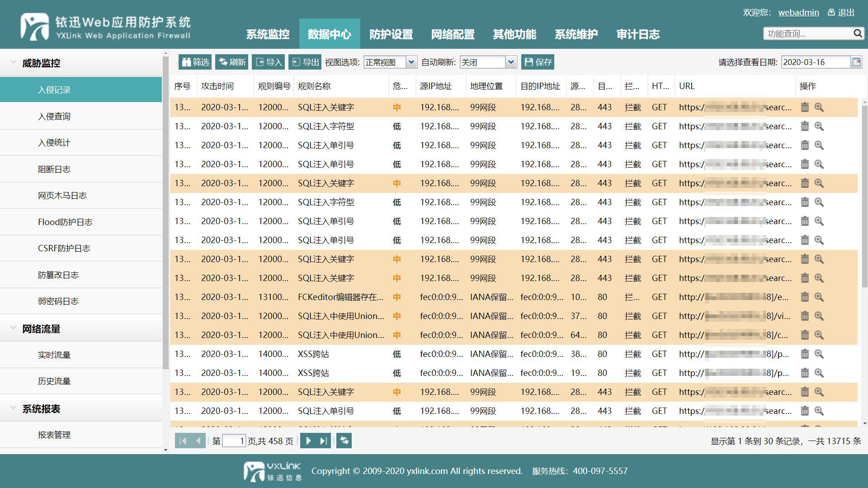868x488 pixels.
Task: Delete the first SQL注入字符型 record
Action: [805, 126]
